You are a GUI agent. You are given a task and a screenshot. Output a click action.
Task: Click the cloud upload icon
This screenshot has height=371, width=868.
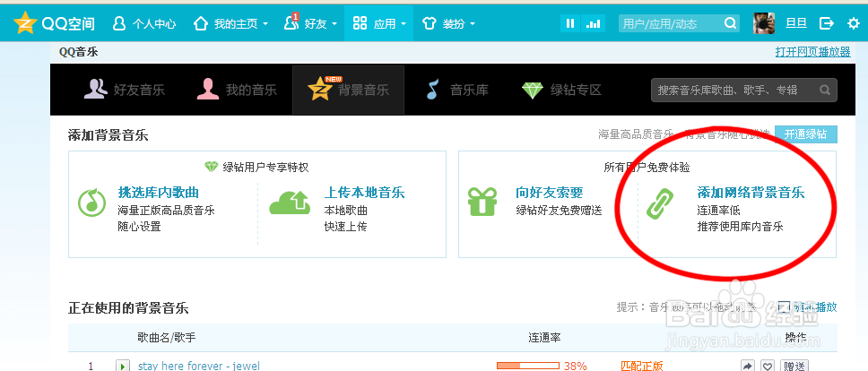290,202
